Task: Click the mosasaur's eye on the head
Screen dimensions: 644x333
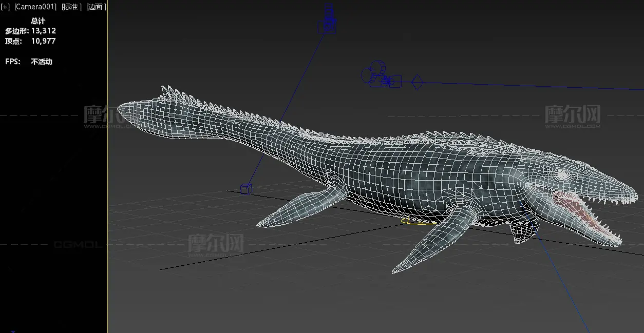Action: (x=562, y=175)
